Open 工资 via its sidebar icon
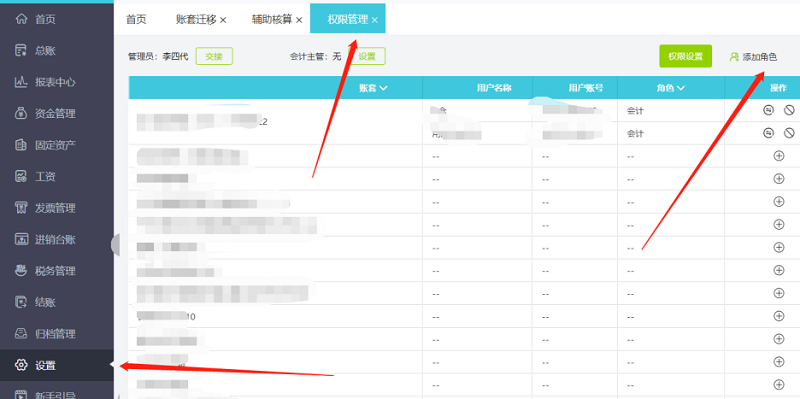 [21, 177]
